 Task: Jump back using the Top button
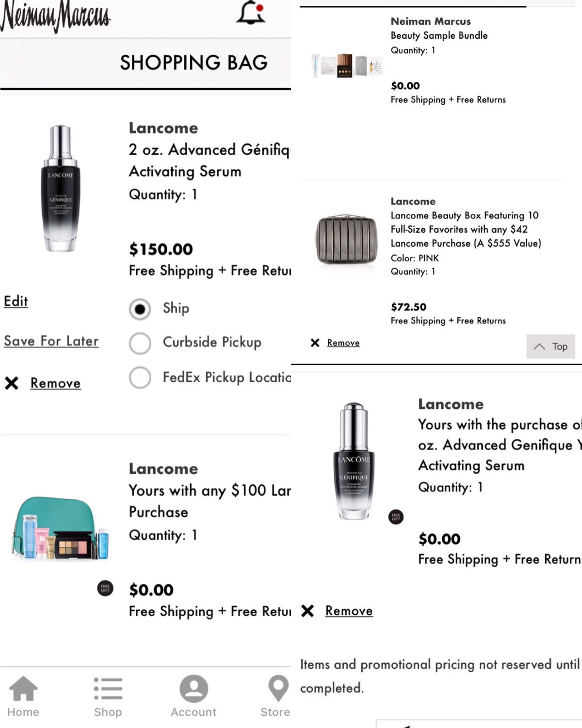click(550, 346)
